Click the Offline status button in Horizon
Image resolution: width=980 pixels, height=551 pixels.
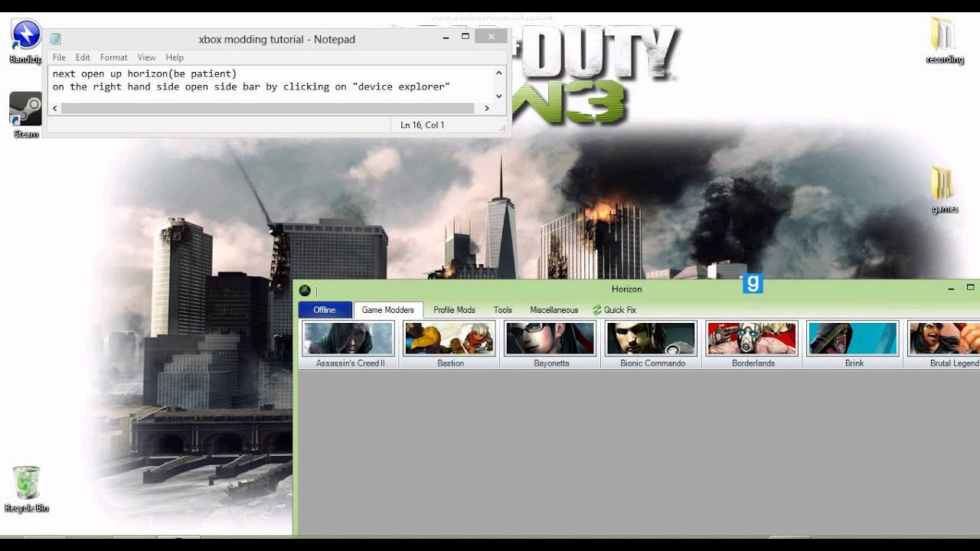click(x=325, y=310)
